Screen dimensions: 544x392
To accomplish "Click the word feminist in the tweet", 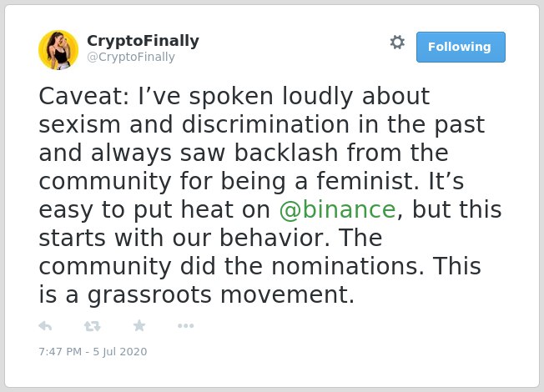I will click(x=367, y=181).
